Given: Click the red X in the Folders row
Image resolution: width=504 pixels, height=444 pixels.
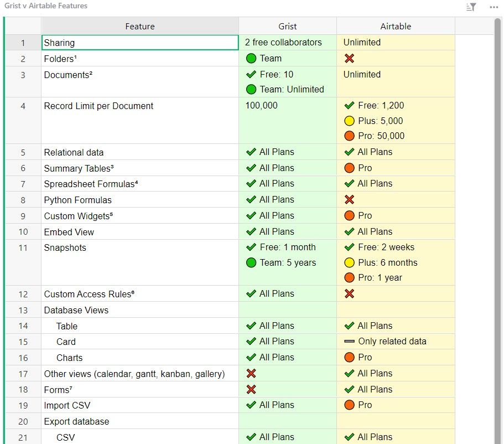Looking at the screenshot, I should point(349,58).
